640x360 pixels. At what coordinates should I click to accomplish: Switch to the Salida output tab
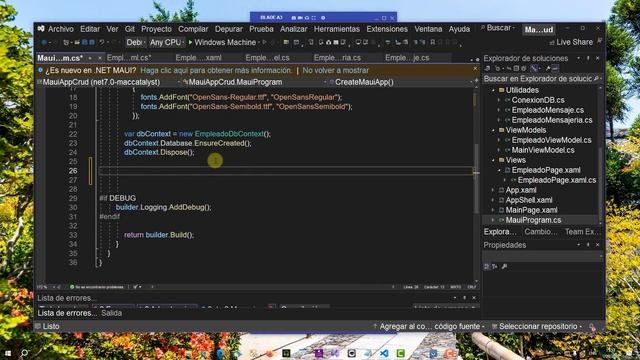(x=111, y=313)
